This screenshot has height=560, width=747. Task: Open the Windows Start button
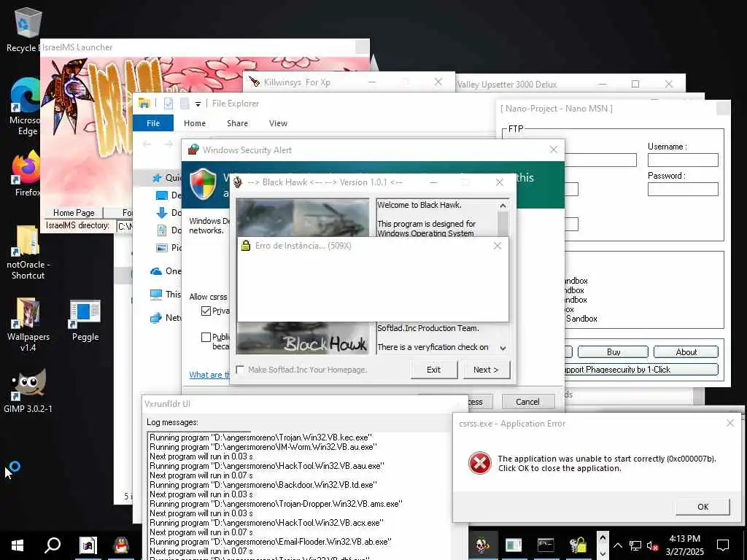pyautogui.click(x=18, y=545)
